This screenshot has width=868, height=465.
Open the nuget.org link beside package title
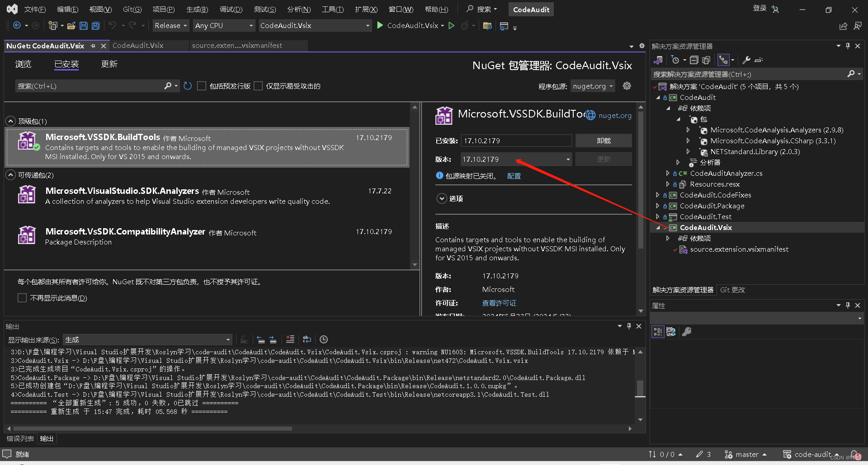click(615, 115)
